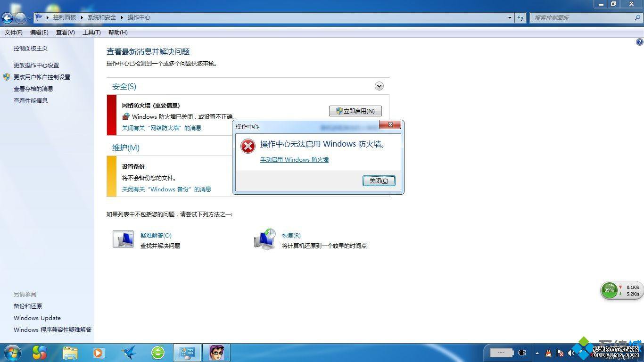Click 控制面板 in the address breadcrumb
644x362 pixels.
click(65, 17)
